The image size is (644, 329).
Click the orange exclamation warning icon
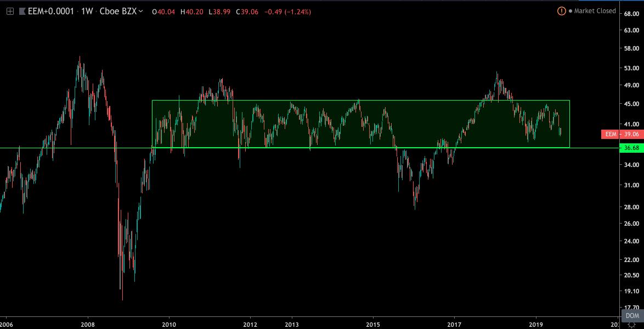(x=562, y=11)
